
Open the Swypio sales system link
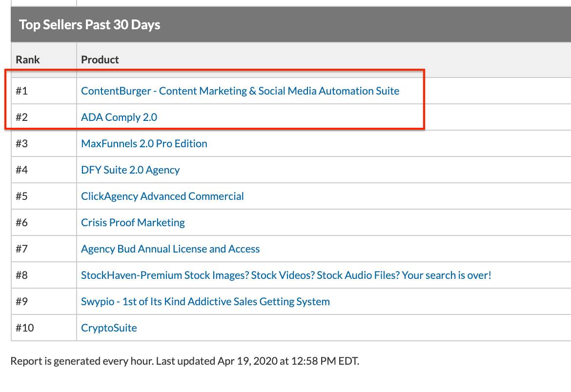[205, 301]
